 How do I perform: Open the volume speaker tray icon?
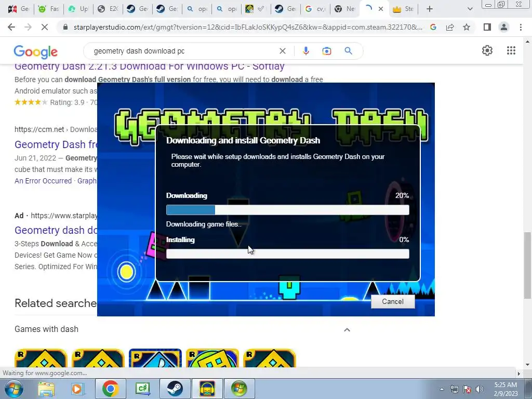coord(480,389)
